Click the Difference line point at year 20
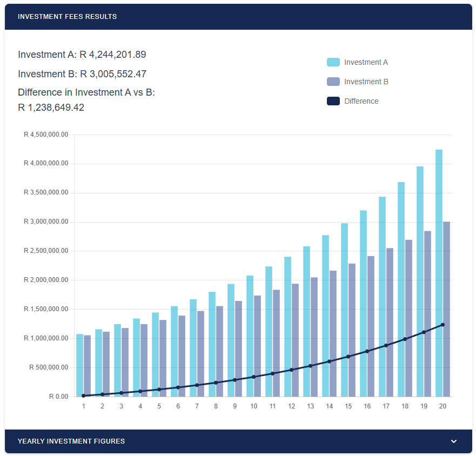 [443, 325]
